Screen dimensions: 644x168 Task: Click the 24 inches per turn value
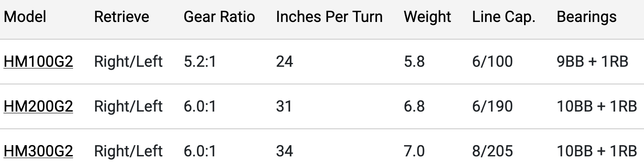pos(284,62)
